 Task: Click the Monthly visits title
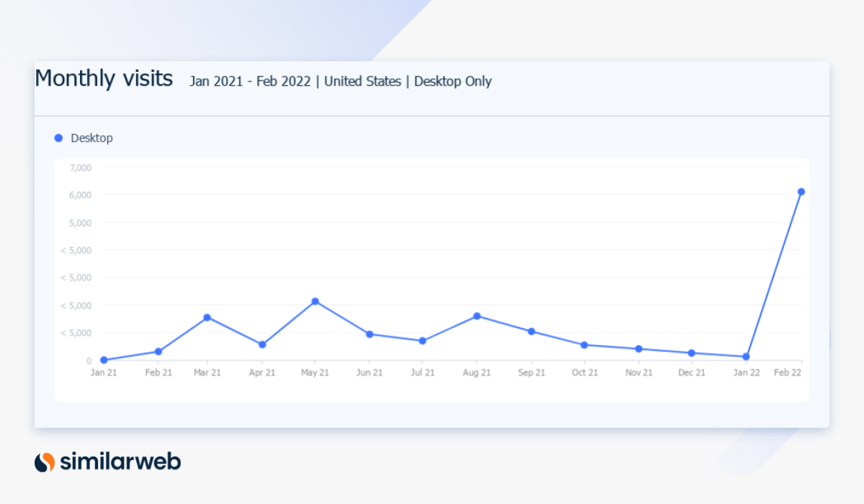104,78
